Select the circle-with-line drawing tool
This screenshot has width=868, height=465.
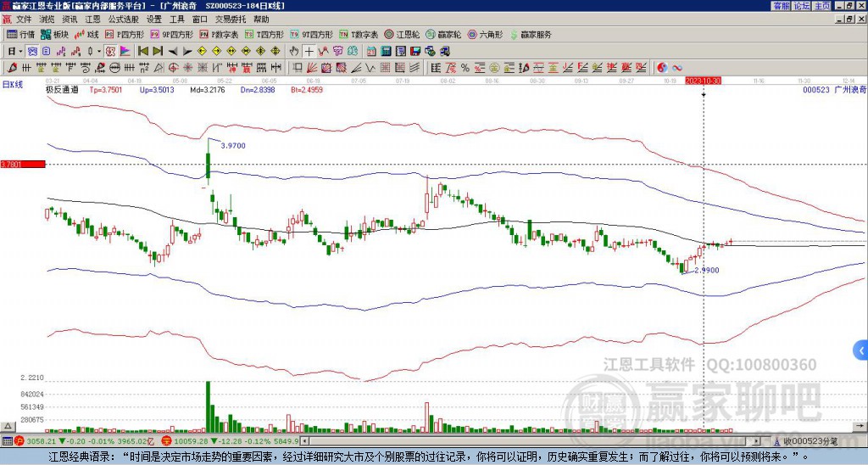[114, 68]
